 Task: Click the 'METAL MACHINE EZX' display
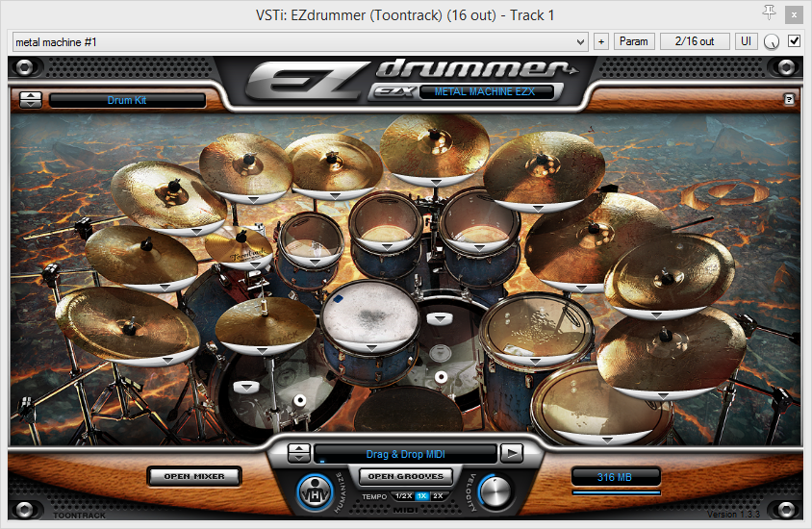click(x=485, y=91)
